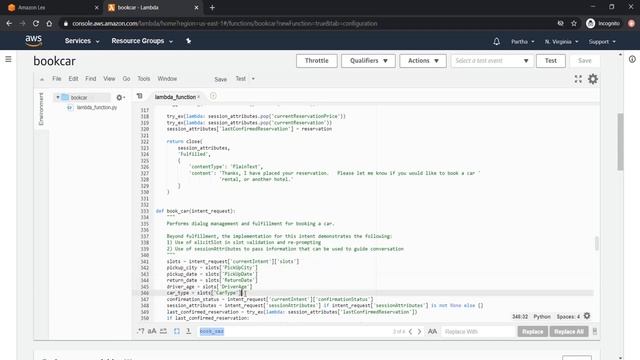Click the page vertical scrollbar
The image size is (640, 360).
coord(620,141)
